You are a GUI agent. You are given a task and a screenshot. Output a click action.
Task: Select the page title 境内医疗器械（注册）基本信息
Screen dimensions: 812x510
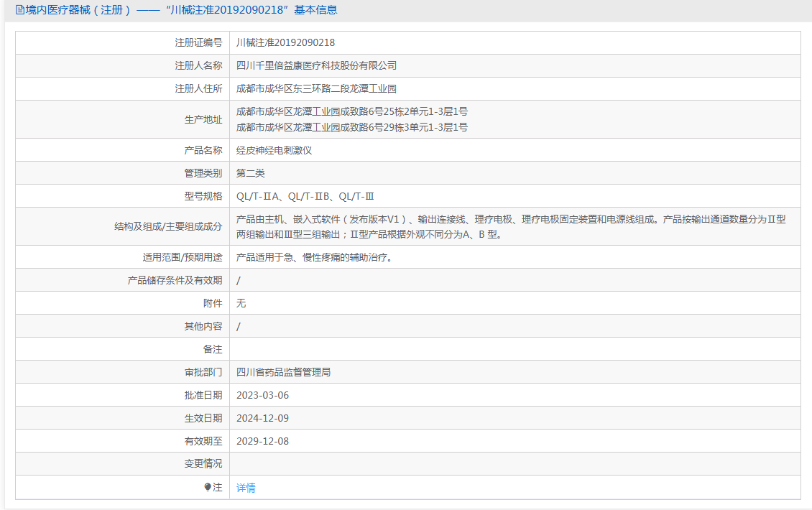181,10
